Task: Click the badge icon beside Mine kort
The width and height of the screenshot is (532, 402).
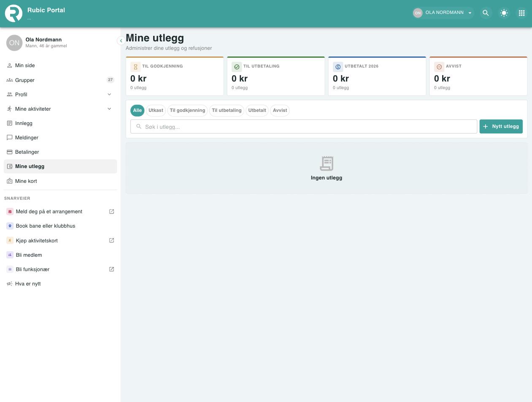Action: pyautogui.click(x=10, y=181)
